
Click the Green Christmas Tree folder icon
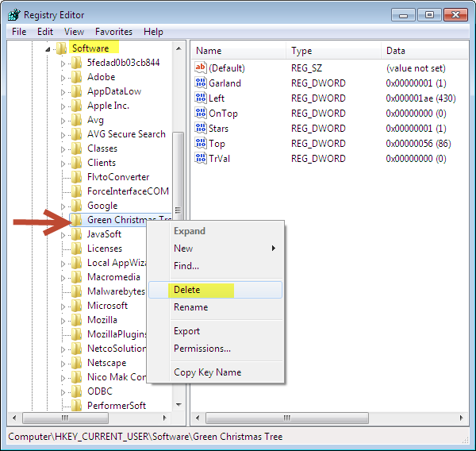click(x=76, y=220)
